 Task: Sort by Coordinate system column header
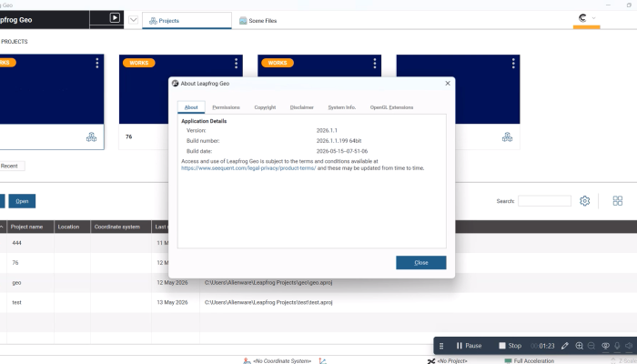[121, 227]
